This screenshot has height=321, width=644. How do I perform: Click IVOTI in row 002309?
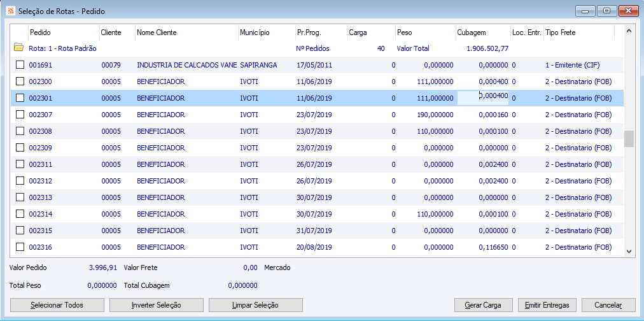249,148
